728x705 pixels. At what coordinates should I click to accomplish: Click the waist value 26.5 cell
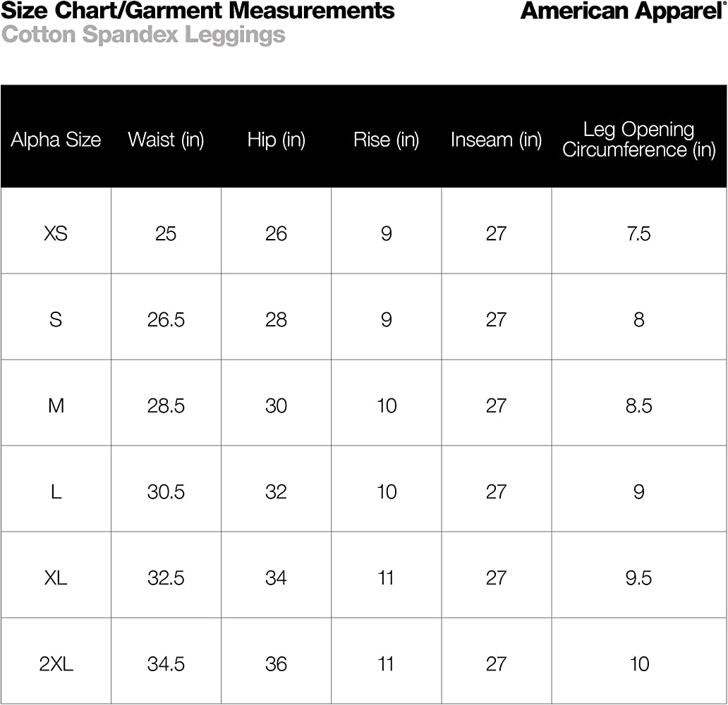point(166,319)
